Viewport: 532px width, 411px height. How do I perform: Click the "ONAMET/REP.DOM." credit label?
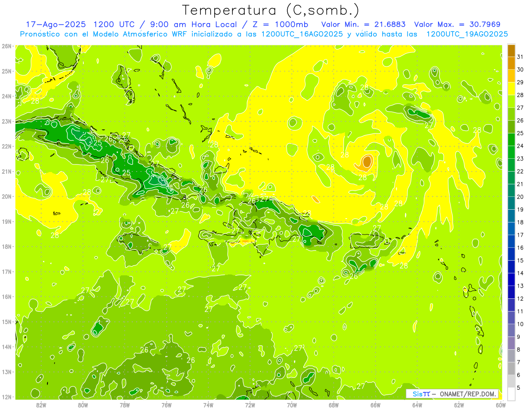469,394
